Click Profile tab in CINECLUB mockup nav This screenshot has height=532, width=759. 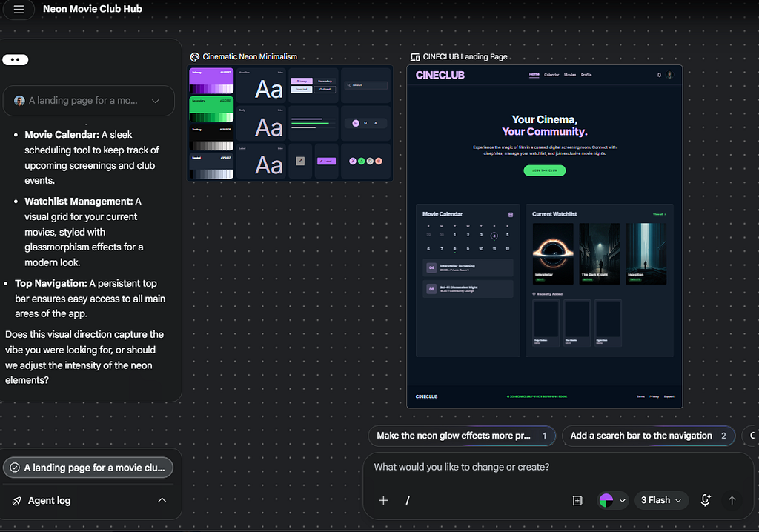coord(586,75)
